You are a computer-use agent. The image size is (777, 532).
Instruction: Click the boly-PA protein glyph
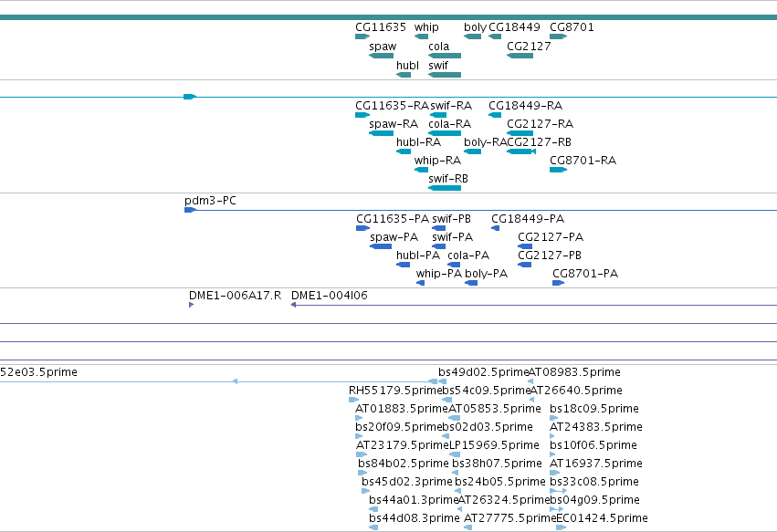point(471,283)
